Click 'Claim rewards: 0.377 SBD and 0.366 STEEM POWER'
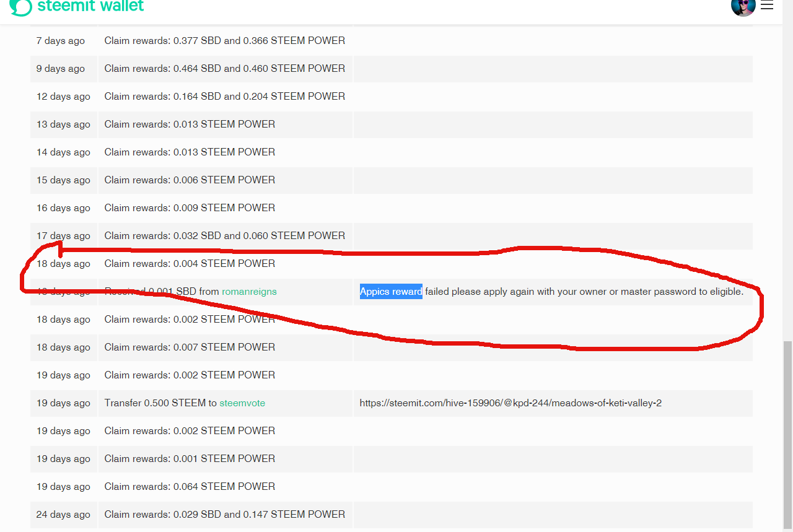793x532 pixels. point(225,40)
